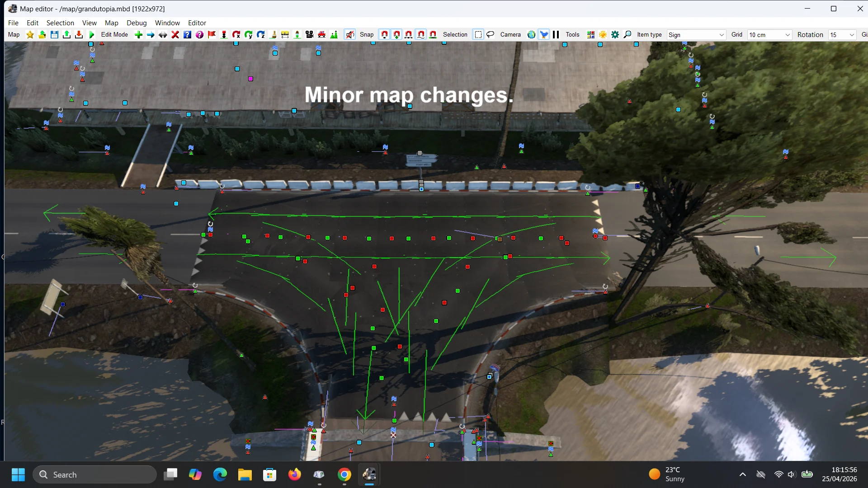The image size is (868, 488).
Task: Click the black camera item icon
Action: pos(309,35)
